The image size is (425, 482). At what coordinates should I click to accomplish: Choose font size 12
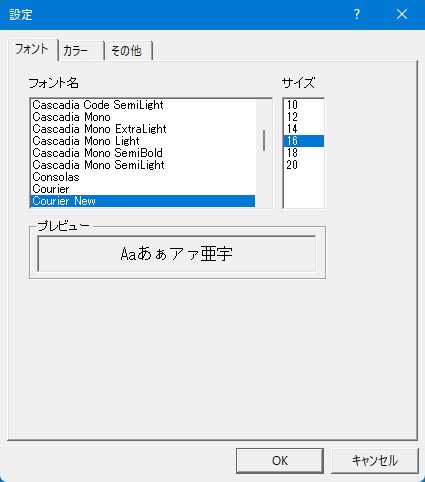(303, 117)
